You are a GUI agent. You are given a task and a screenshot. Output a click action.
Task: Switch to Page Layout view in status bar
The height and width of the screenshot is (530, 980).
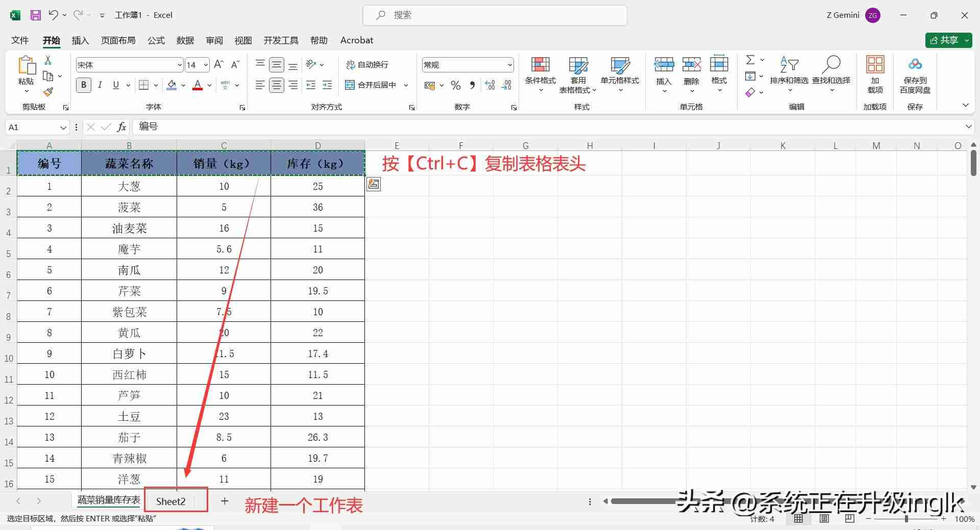coord(824,519)
